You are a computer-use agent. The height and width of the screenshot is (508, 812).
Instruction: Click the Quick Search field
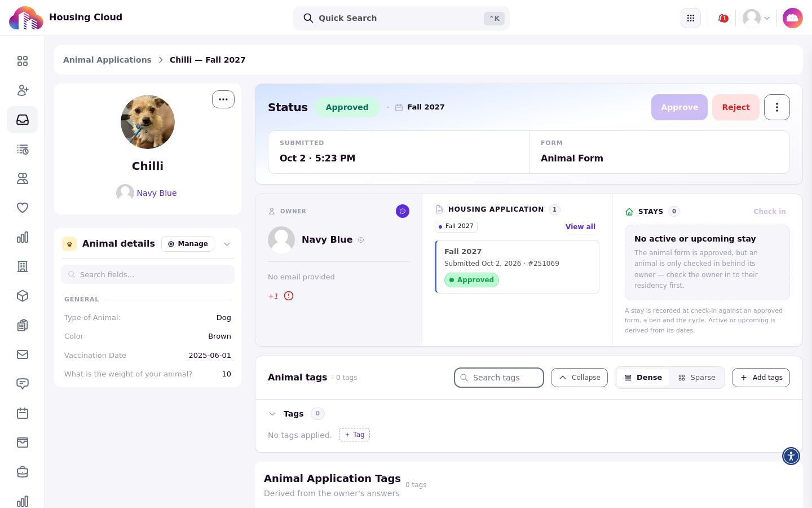point(401,18)
